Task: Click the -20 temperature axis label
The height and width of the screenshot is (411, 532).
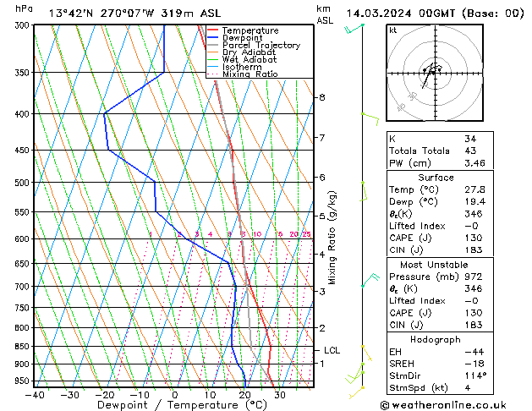Action: (105, 395)
